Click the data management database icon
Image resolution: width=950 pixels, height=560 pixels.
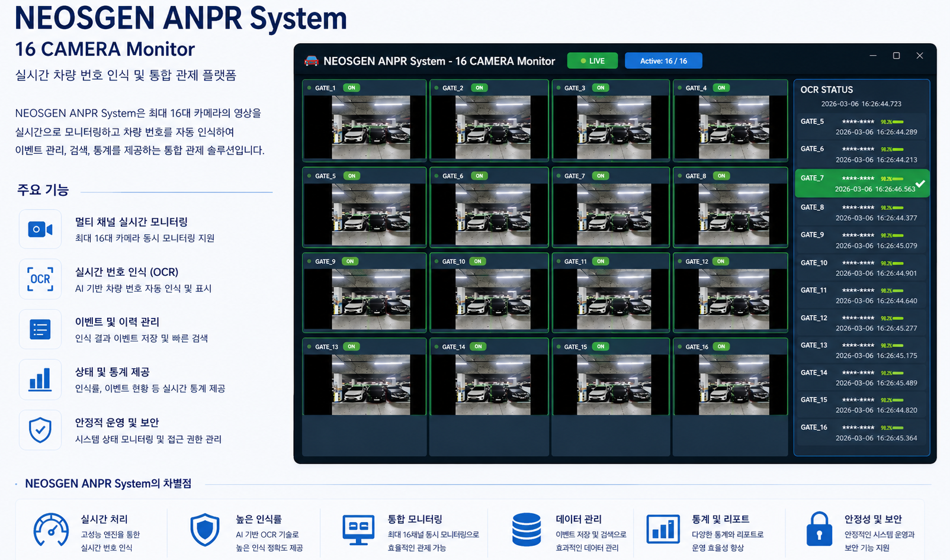[527, 529]
